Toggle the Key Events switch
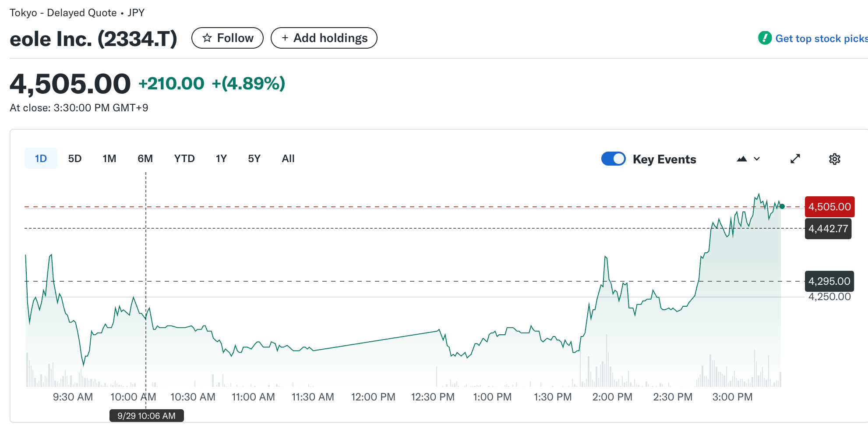The width and height of the screenshot is (868, 425). coord(613,159)
